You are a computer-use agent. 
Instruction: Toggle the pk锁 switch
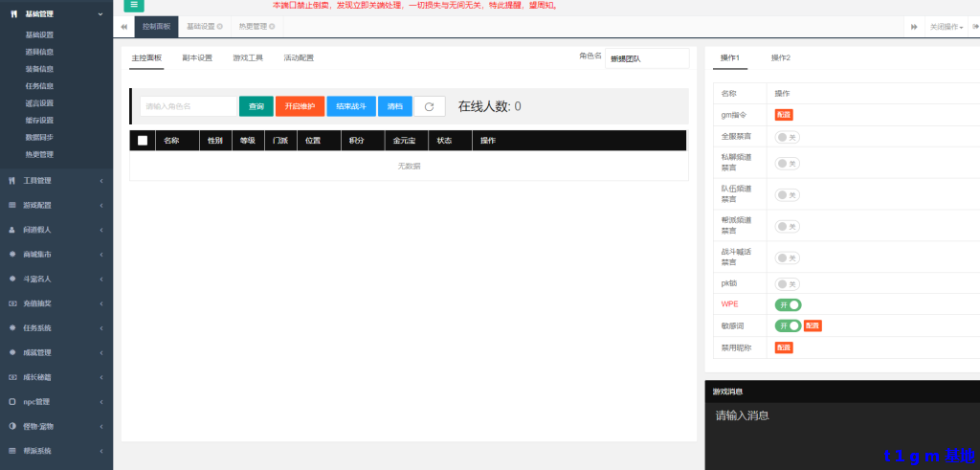(x=787, y=284)
